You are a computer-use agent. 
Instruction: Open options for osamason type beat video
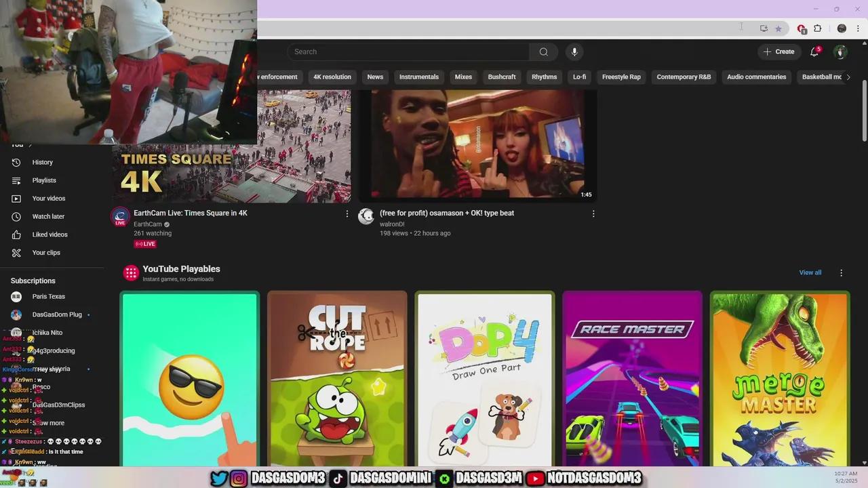click(593, 213)
